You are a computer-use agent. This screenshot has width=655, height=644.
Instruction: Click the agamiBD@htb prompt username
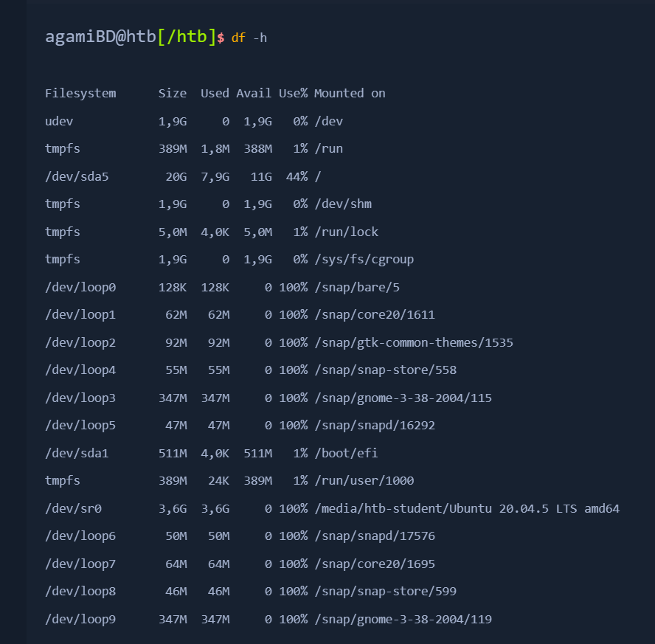pyautogui.click(x=100, y=37)
